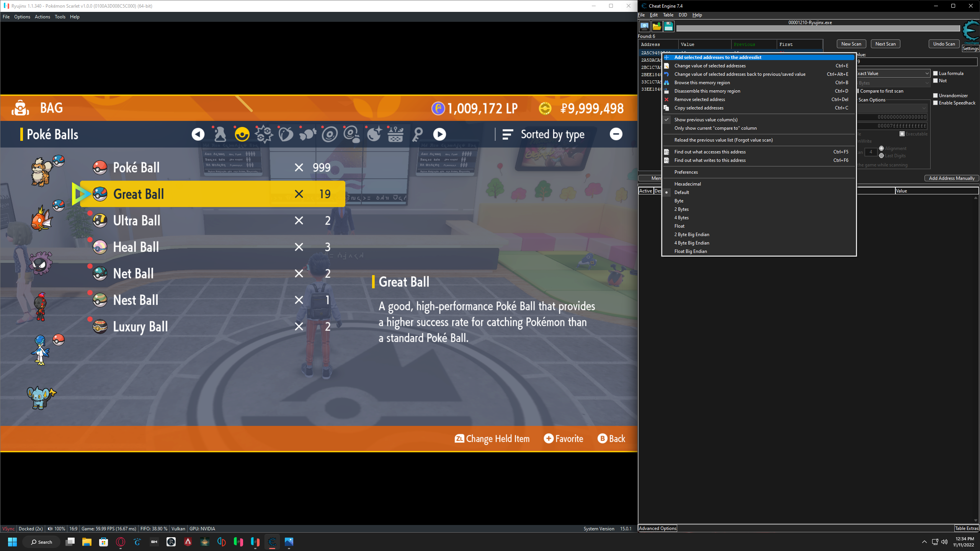
Task: Choose Change value of selected addresses
Action: point(759,66)
